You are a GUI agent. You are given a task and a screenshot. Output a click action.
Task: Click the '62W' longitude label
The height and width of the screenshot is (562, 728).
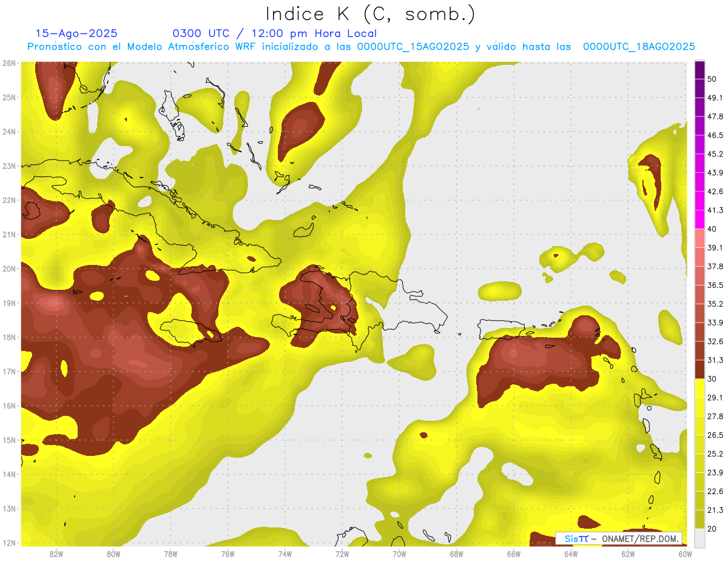pyautogui.click(x=628, y=554)
